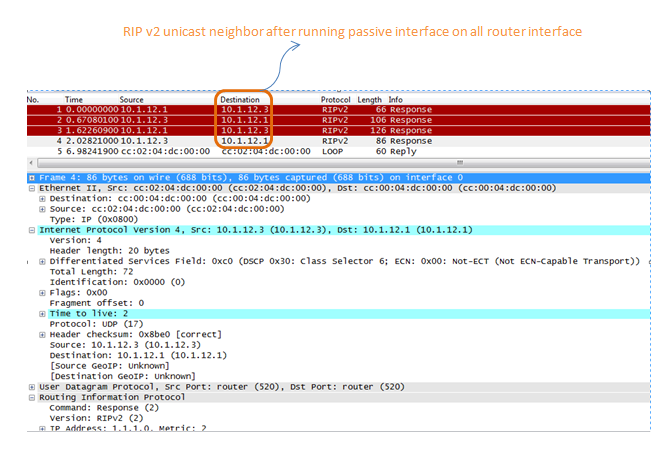The height and width of the screenshot is (465, 668).
Task: Select Version: RIPv2 (2) line
Action: [x=96, y=418]
